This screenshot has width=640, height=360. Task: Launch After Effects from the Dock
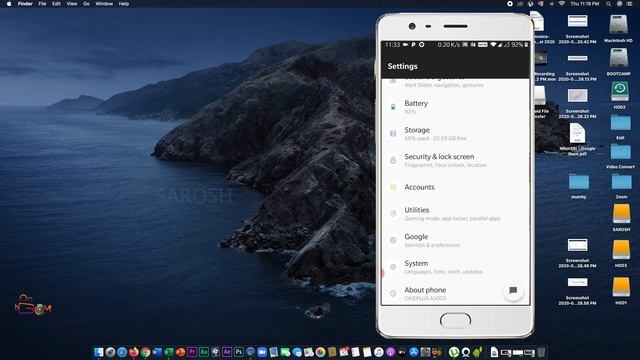[x=227, y=352]
